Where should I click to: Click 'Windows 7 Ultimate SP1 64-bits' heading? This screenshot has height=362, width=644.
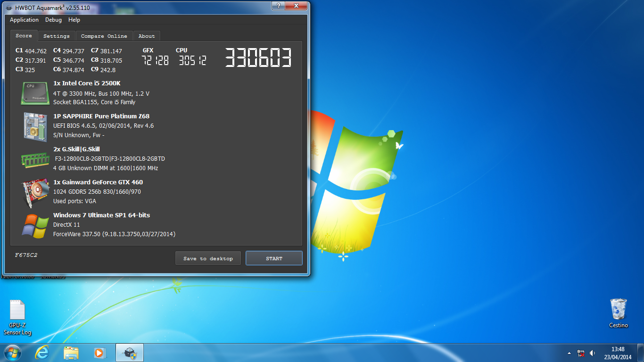click(x=101, y=215)
